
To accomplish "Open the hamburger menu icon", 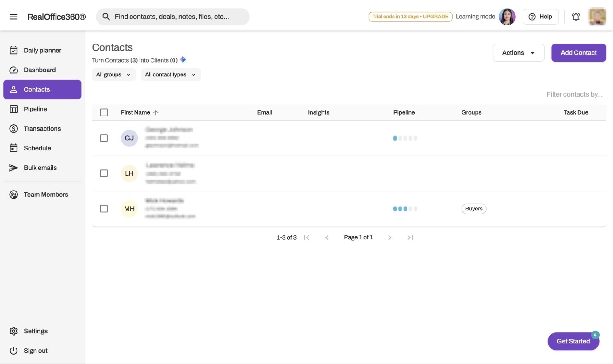I will [x=13, y=17].
